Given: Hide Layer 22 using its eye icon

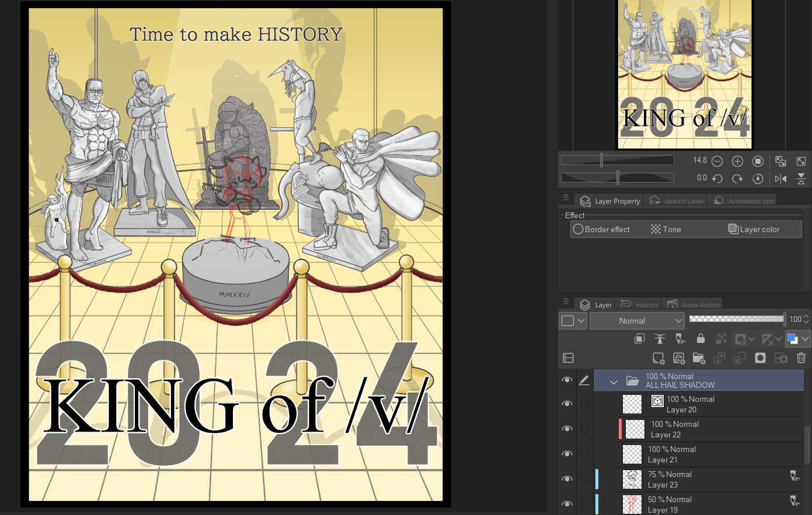Looking at the screenshot, I should click(567, 429).
